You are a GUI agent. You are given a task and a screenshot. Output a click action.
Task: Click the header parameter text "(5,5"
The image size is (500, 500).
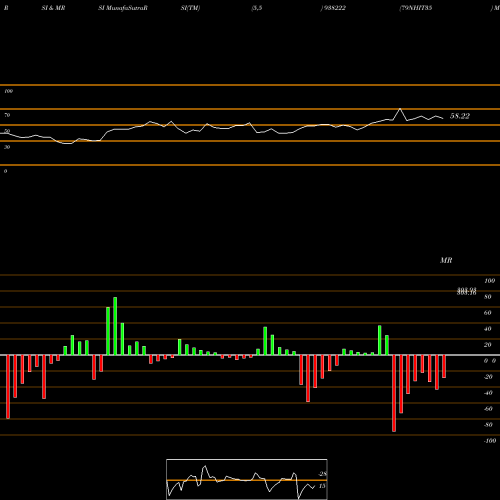click(257, 8)
